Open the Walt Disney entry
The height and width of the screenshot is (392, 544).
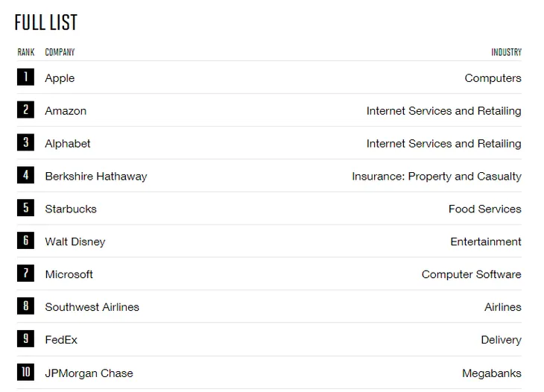[75, 241]
